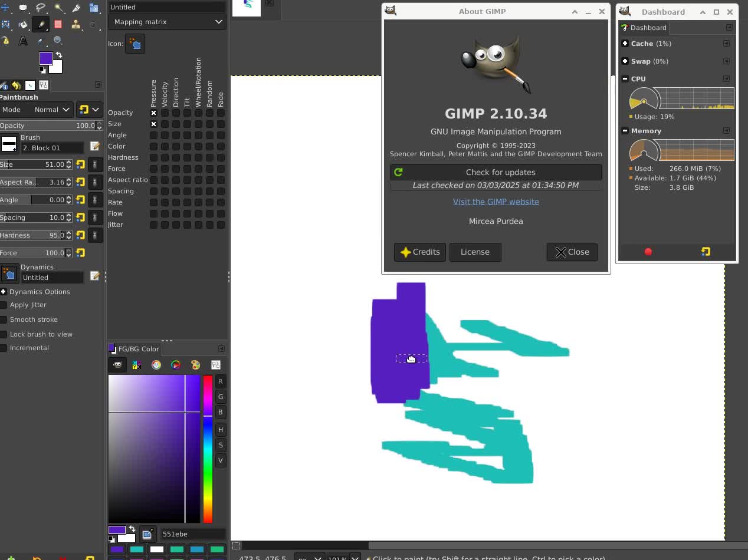Follow the Visit the GIMP website link
Screen dimensions: 748x560
pos(496,201)
